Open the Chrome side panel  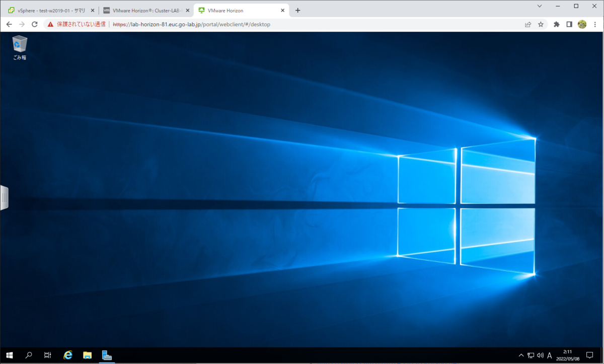click(569, 24)
